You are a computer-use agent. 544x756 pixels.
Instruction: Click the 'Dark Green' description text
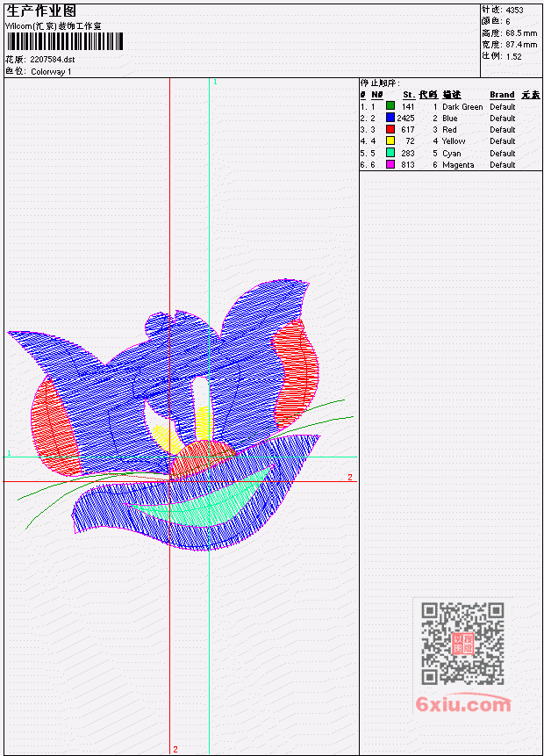point(462,107)
